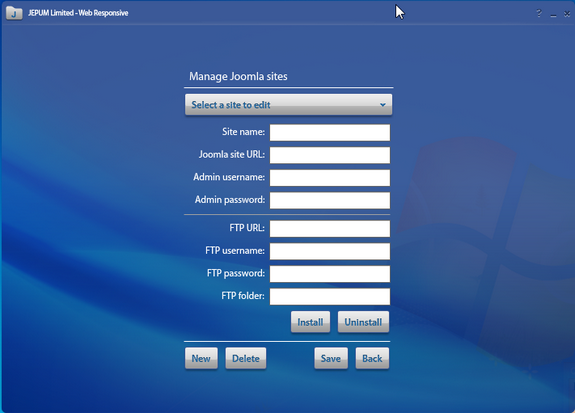Click the 'JEPUM Limited - Web Responsive' title text
This screenshot has height=413, width=575.
pyautogui.click(x=78, y=13)
